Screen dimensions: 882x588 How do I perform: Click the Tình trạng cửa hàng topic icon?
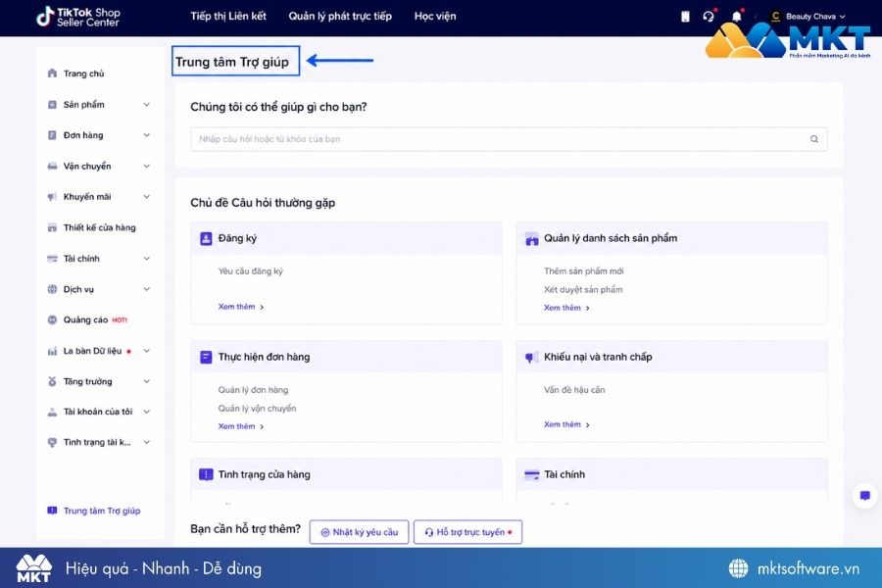coord(206,474)
